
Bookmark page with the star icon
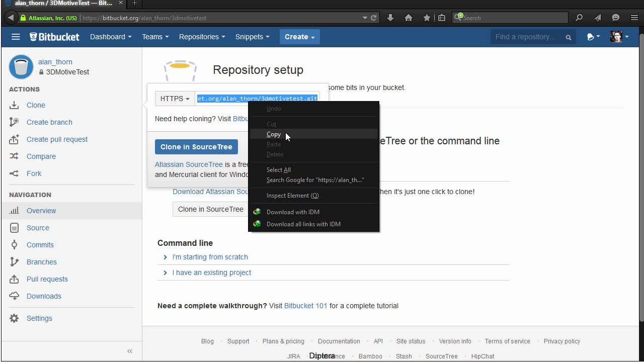(427, 18)
